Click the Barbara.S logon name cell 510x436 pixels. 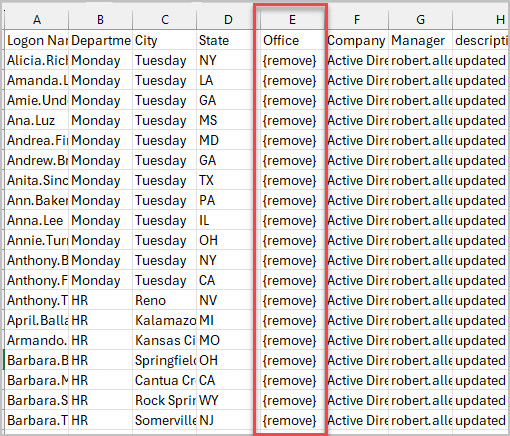[x=37, y=400]
